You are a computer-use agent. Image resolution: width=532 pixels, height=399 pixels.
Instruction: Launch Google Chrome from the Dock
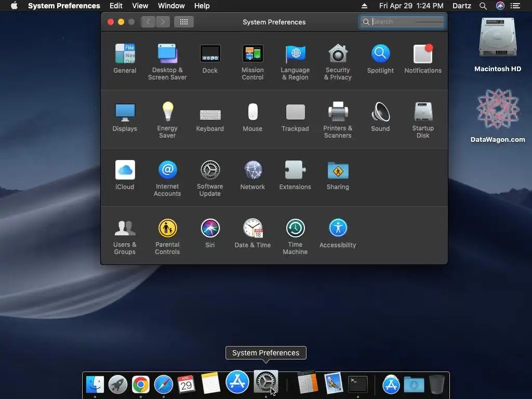point(140,384)
